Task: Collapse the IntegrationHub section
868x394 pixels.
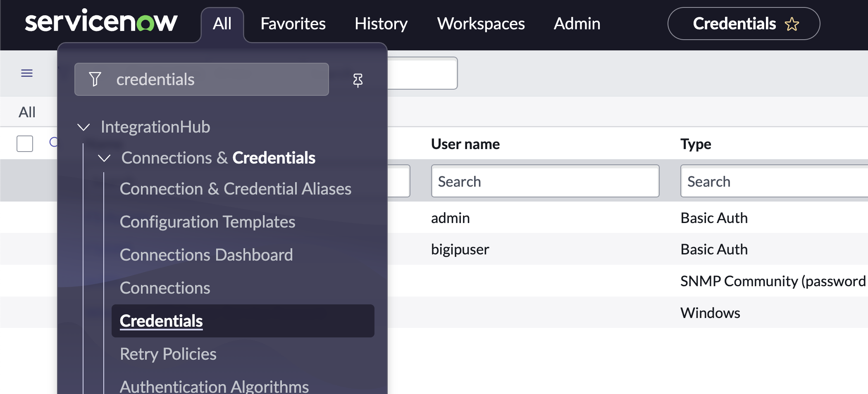Action: [x=83, y=127]
